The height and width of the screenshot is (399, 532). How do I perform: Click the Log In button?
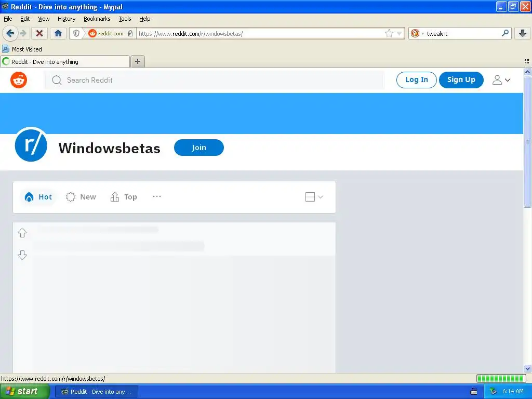point(416,79)
